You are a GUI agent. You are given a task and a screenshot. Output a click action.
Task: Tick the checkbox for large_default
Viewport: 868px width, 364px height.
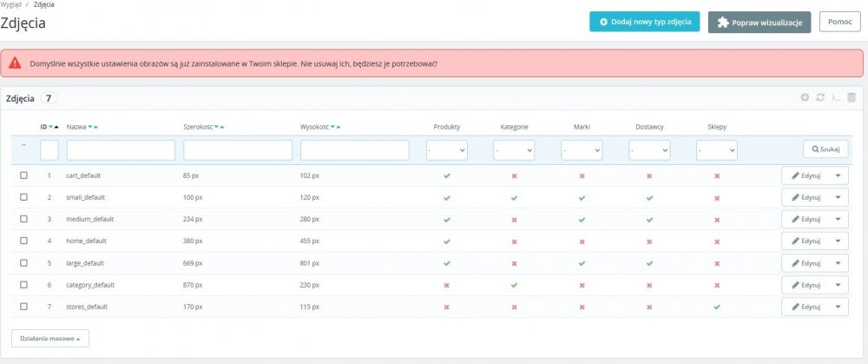23,262
